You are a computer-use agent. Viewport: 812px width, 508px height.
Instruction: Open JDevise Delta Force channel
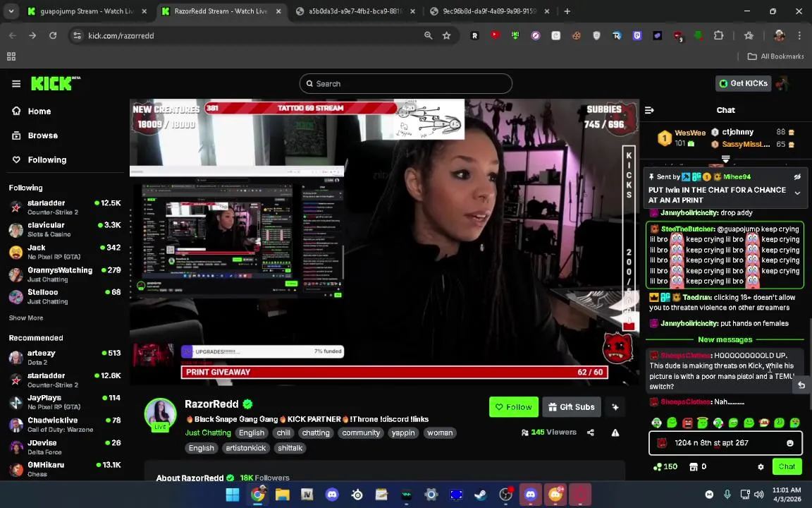(65, 447)
